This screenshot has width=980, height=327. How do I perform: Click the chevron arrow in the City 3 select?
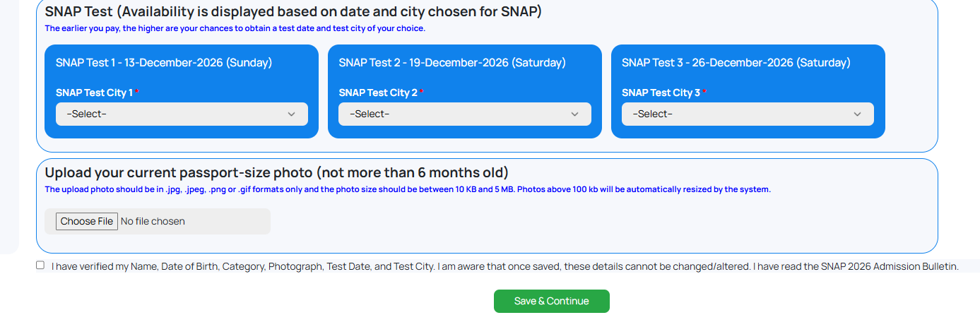tap(857, 114)
